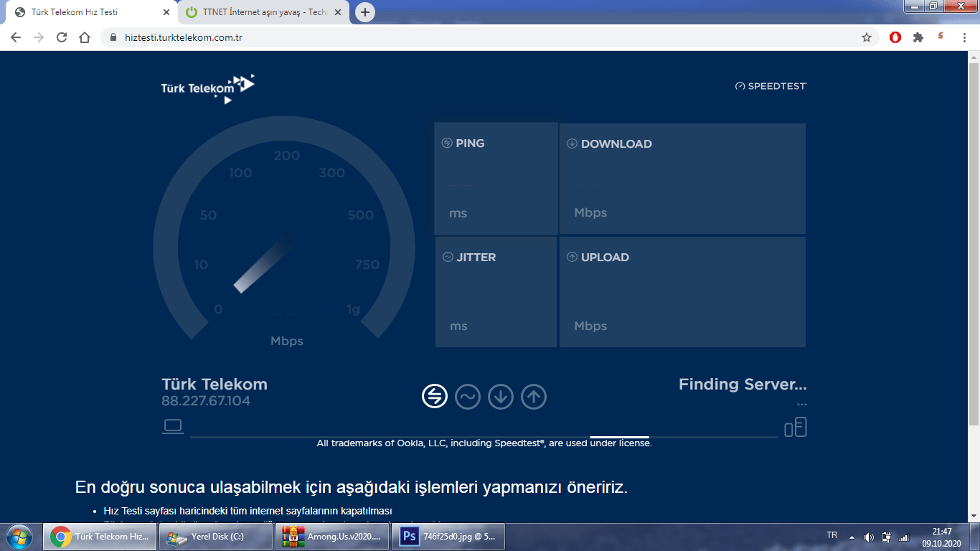This screenshot has width=980, height=551.
Task: Open the Extensions puzzle menu
Action: [918, 37]
